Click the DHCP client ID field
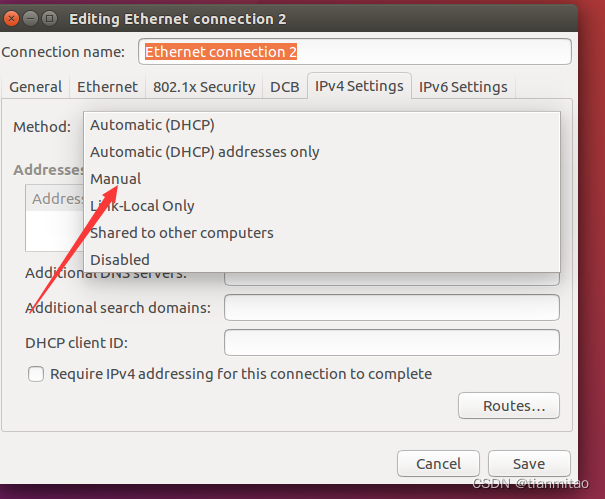The image size is (605, 499). pos(391,343)
